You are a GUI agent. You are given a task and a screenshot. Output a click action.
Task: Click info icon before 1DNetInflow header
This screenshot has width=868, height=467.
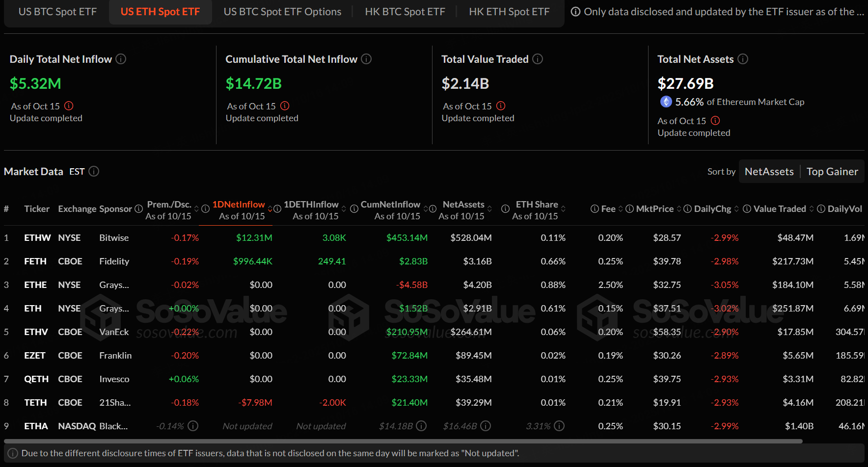[206, 209]
